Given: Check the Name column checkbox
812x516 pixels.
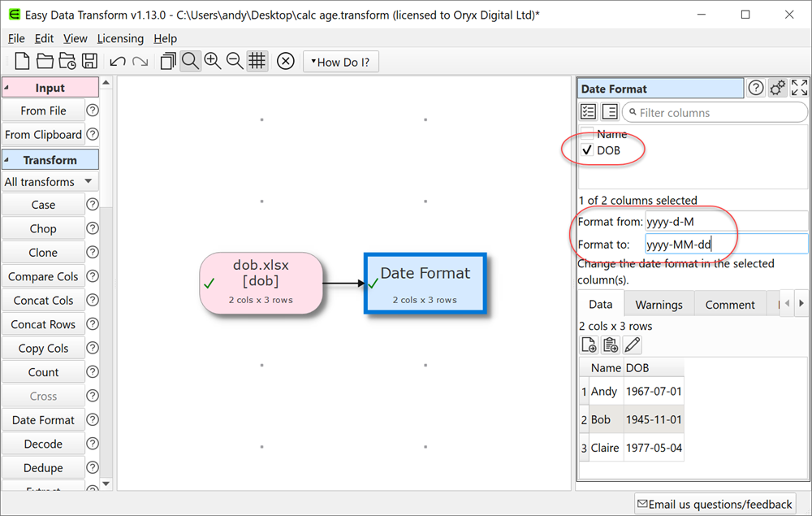Looking at the screenshot, I should coord(589,134).
